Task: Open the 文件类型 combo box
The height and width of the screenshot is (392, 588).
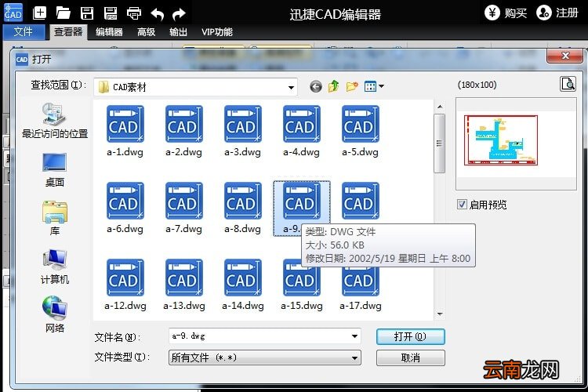Action: 265,358
